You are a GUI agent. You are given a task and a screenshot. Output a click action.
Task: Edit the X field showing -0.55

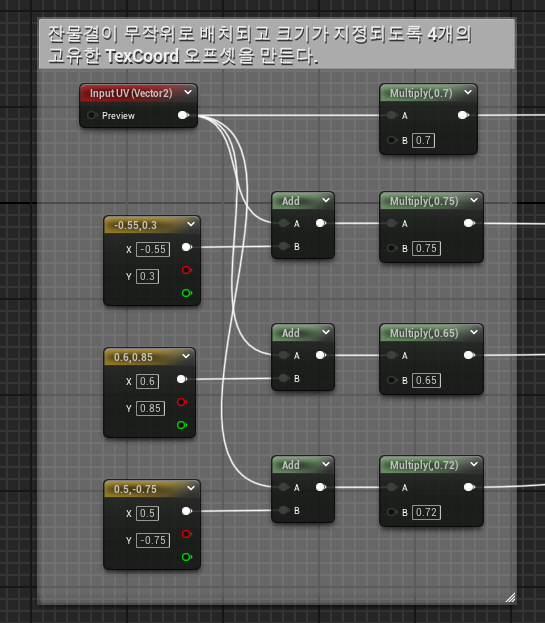(x=153, y=249)
